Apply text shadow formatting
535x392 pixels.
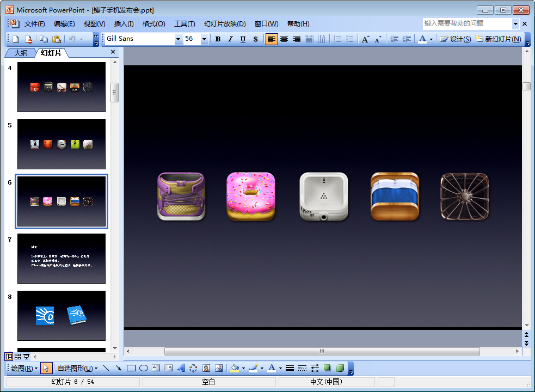point(256,39)
